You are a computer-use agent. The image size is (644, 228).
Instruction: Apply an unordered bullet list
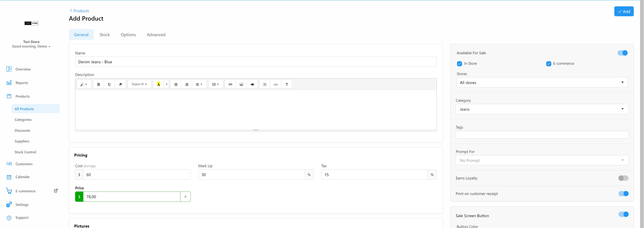click(x=175, y=84)
